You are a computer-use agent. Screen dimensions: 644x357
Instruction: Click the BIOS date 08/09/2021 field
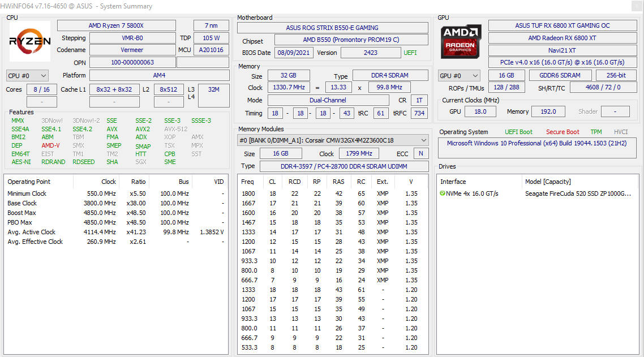[293, 53]
